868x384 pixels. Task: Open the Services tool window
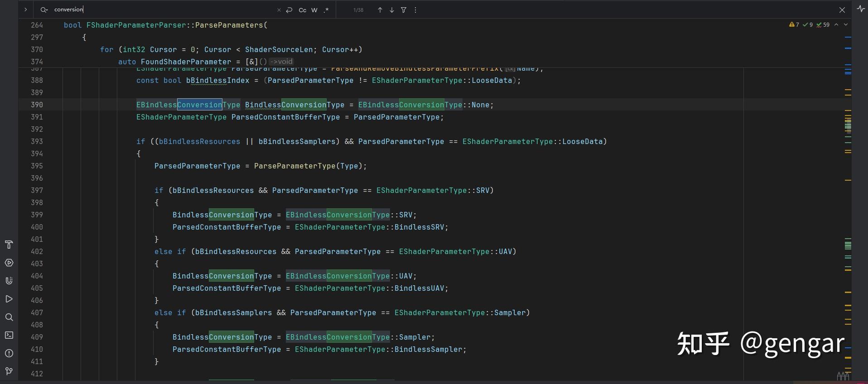[9, 263]
